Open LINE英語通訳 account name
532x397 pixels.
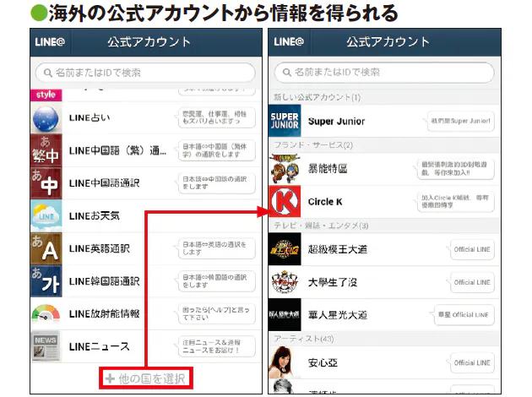point(100,248)
